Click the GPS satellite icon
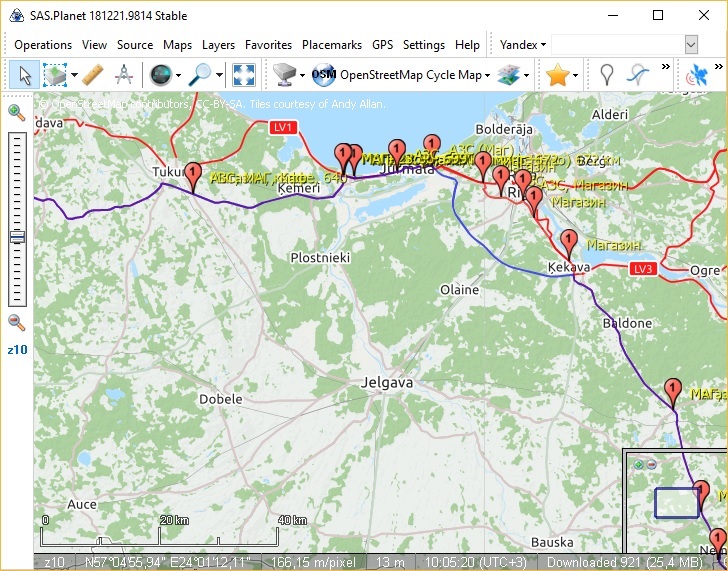Image resolution: width=728 pixels, height=571 pixels. 697,75
